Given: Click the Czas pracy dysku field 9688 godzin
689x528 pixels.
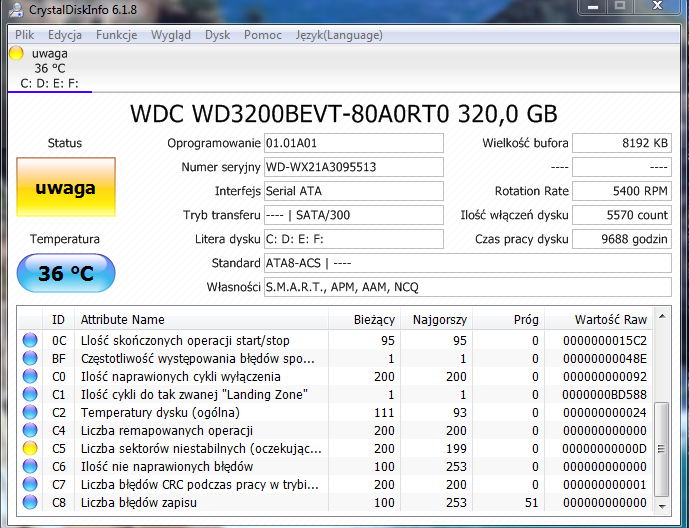Looking at the screenshot, I should [622, 239].
